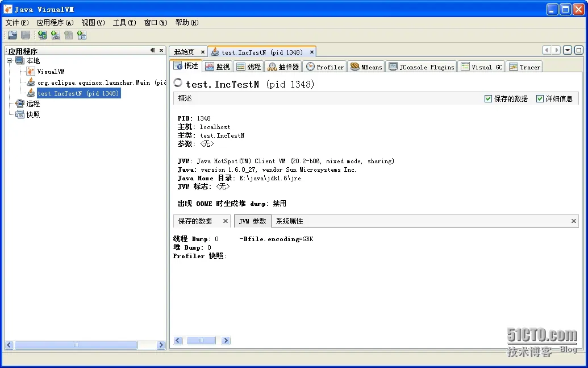Viewport: 588px width, 368px height.
Task: Open the 文件 menu
Action: click(17, 23)
